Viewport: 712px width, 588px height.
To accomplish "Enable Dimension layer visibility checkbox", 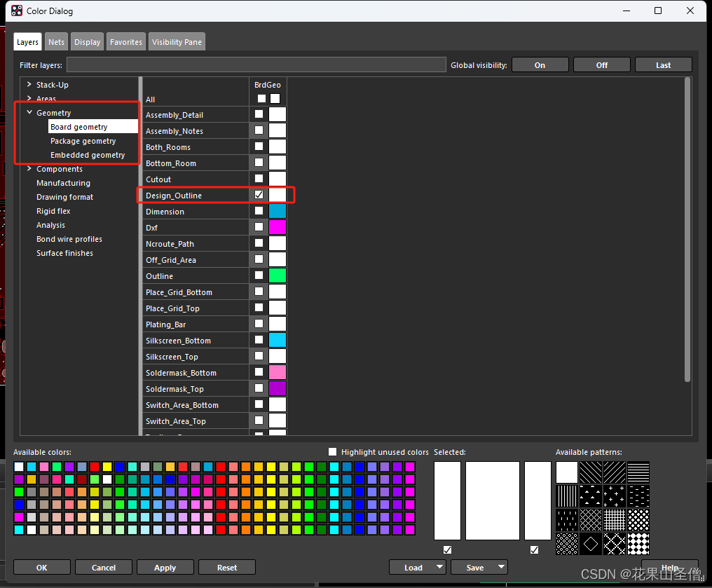I will click(259, 211).
